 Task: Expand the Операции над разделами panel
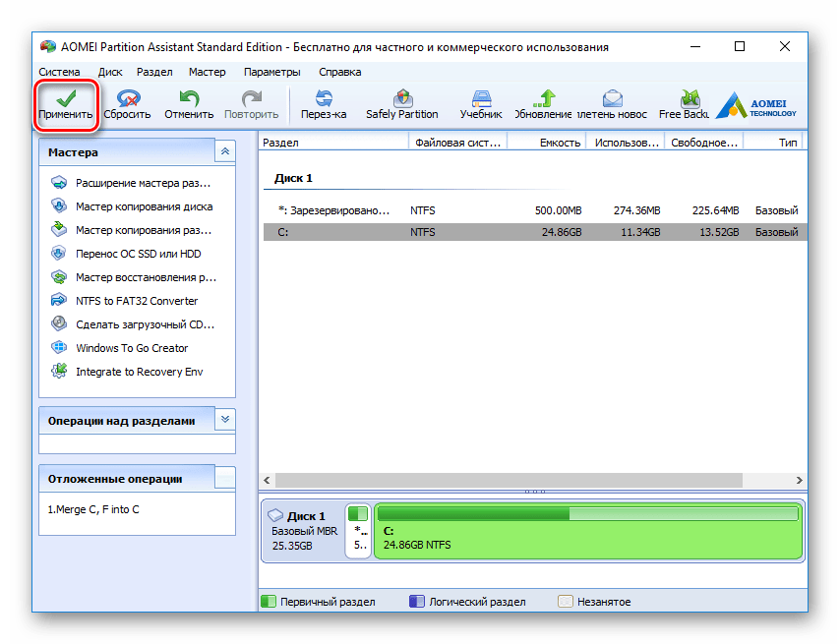(x=225, y=420)
